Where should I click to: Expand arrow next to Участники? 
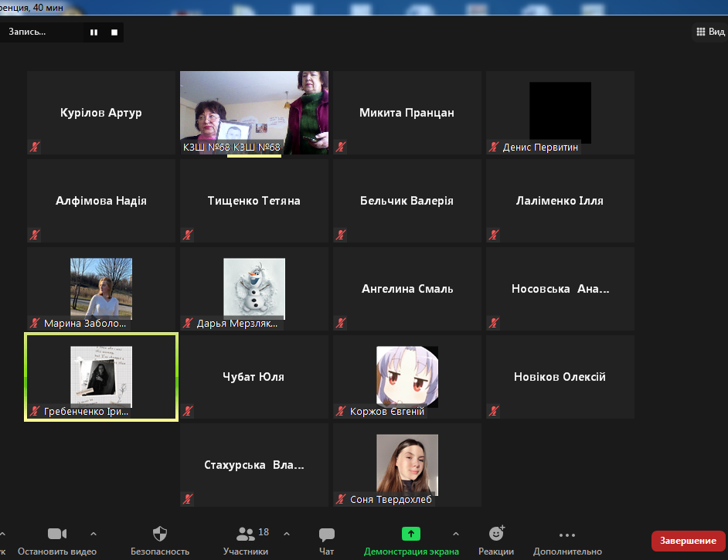coord(287,534)
